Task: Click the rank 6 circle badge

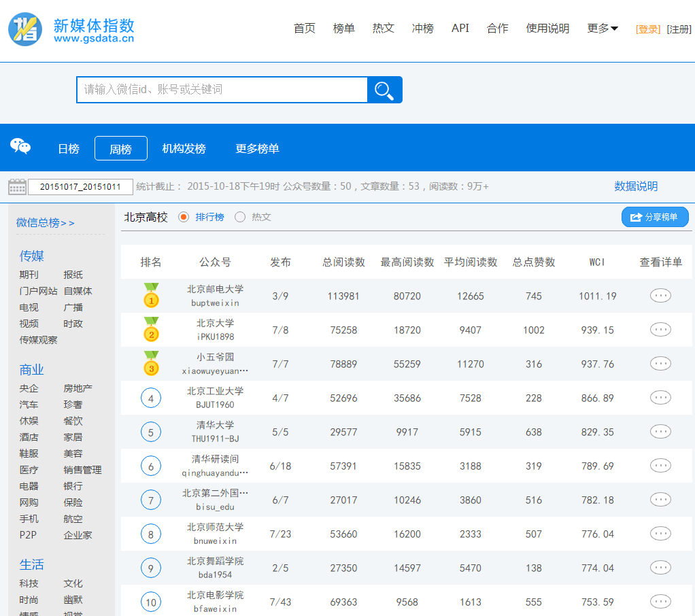Action: (151, 466)
